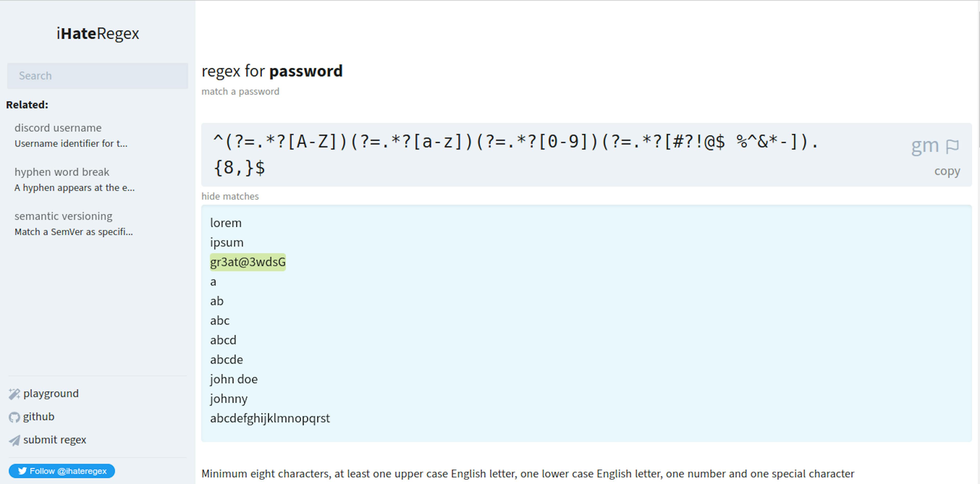This screenshot has height=484, width=980.
Task: Click the flag icon next to gm
Action: (x=954, y=145)
